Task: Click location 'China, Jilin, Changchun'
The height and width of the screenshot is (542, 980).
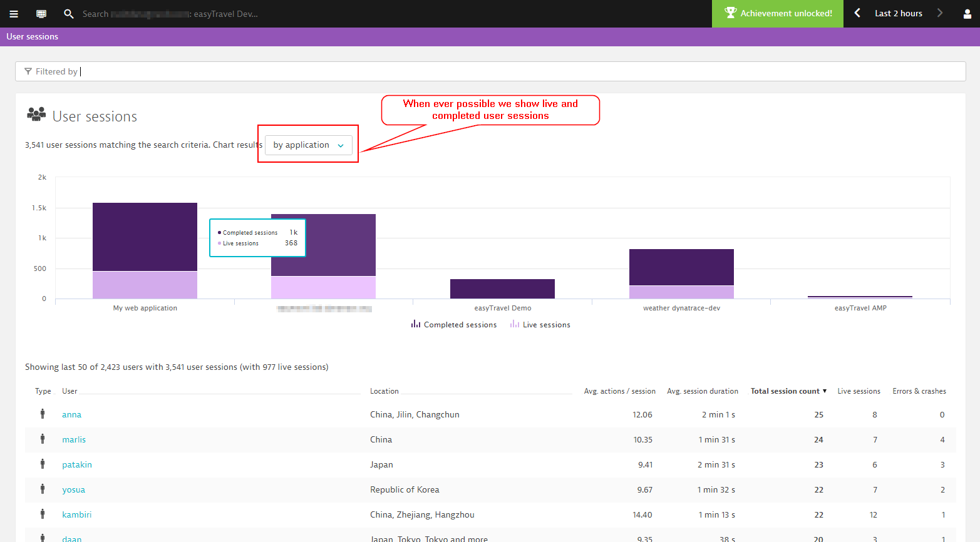Action: 415,414
